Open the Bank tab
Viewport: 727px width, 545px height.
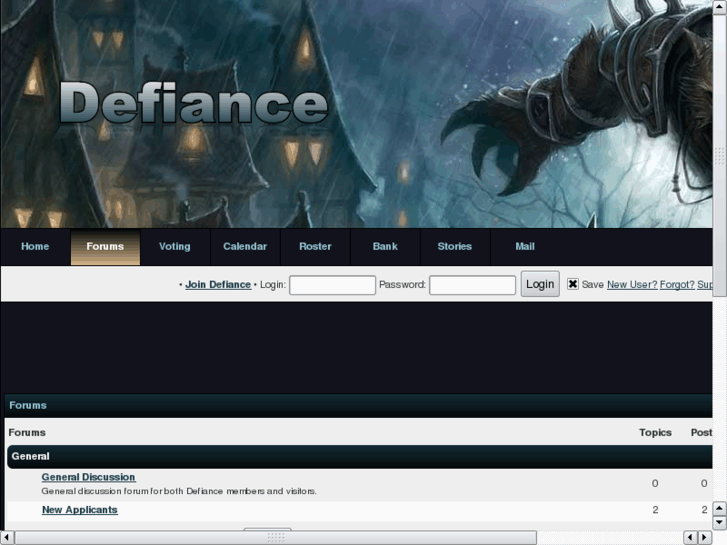[x=385, y=246]
